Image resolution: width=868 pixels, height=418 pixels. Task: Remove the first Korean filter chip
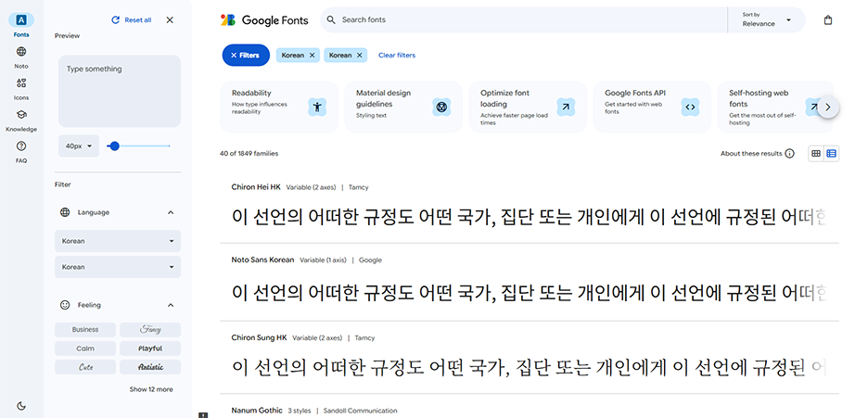(x=313, y=56)
